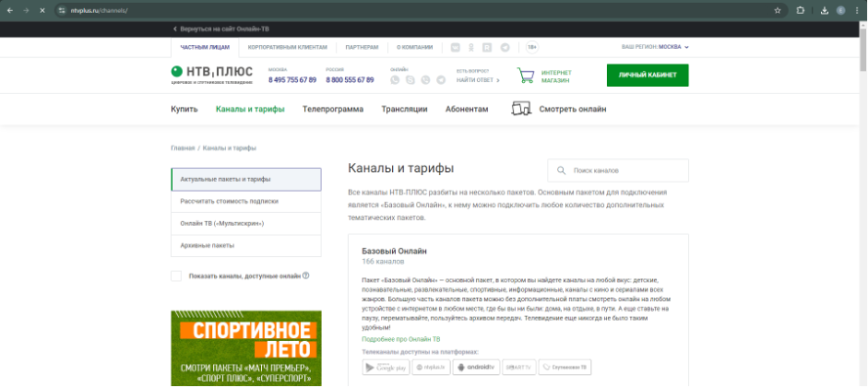This screenshot has width=868, height=387.
Task: Open the Абонентам menu
Action: (x=467, y=109)
